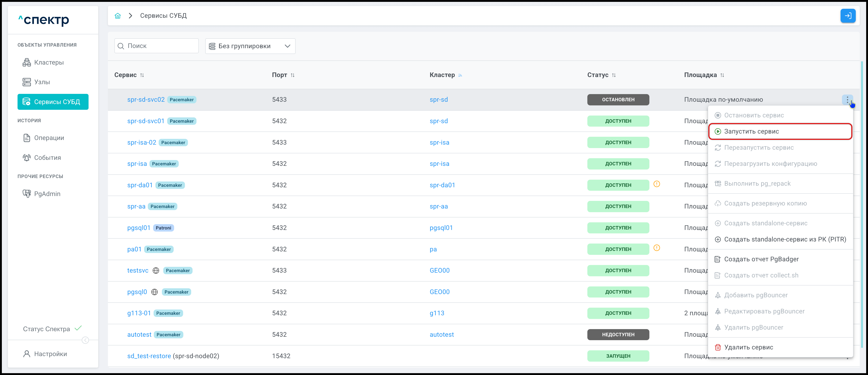Open the События sidebar item
The width and height of the screenshot is (868, 375).
47,158
